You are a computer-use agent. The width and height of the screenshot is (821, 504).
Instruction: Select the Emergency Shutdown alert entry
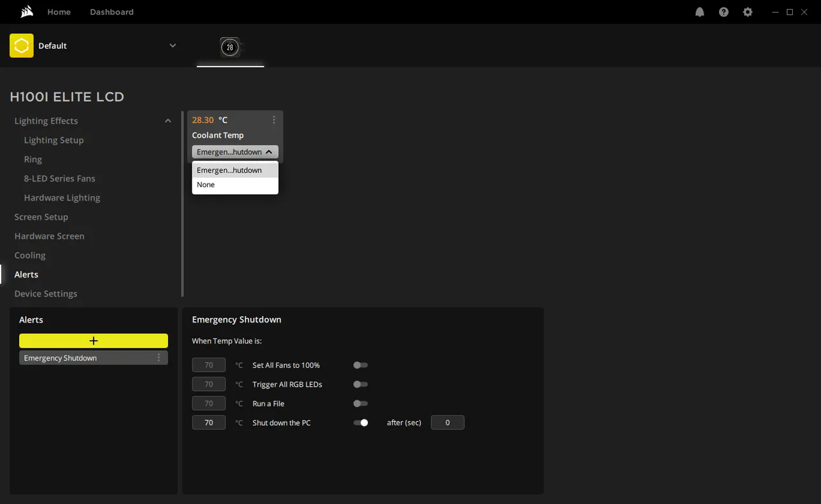tap(94, 358)
